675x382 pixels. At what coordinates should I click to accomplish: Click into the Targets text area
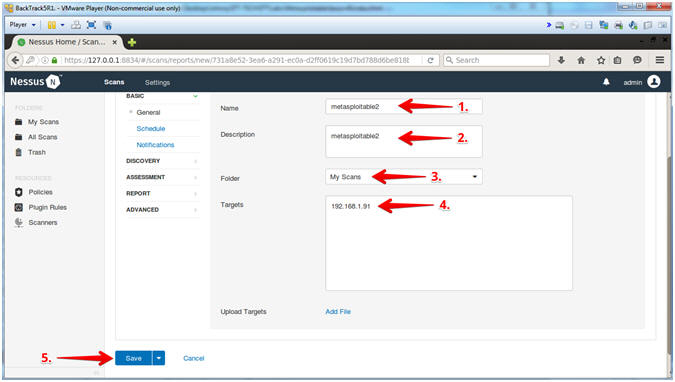[449, 243]
